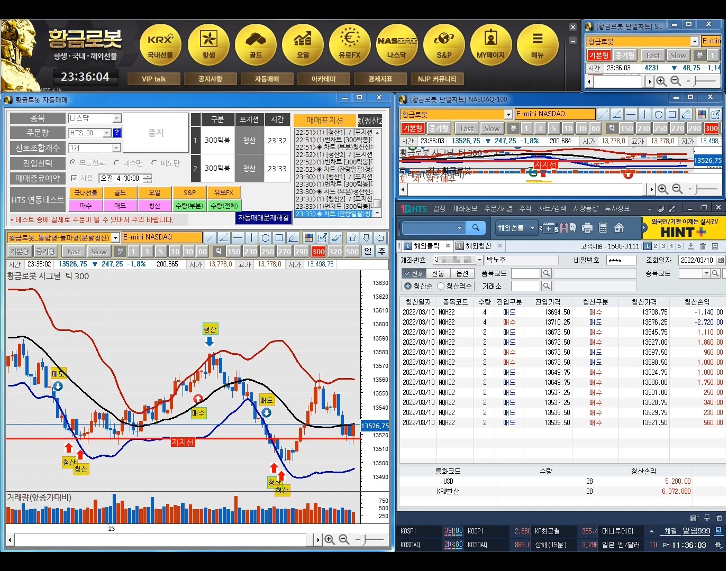This screenshot has height=571, width=728.
Task: Open the 주문/체결 menu in 1QHTS
Action: [x=498, y=208]
